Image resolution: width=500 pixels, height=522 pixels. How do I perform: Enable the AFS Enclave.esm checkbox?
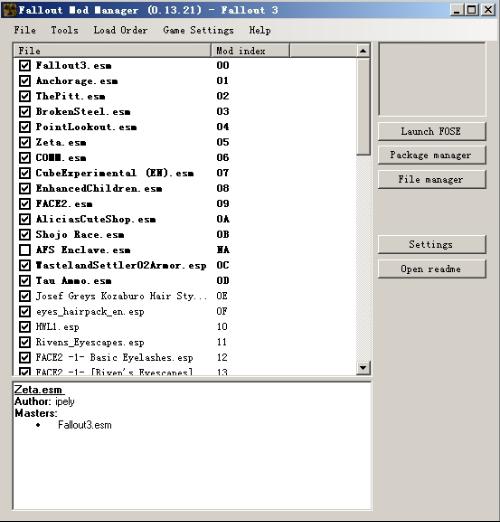click(25, 250)
